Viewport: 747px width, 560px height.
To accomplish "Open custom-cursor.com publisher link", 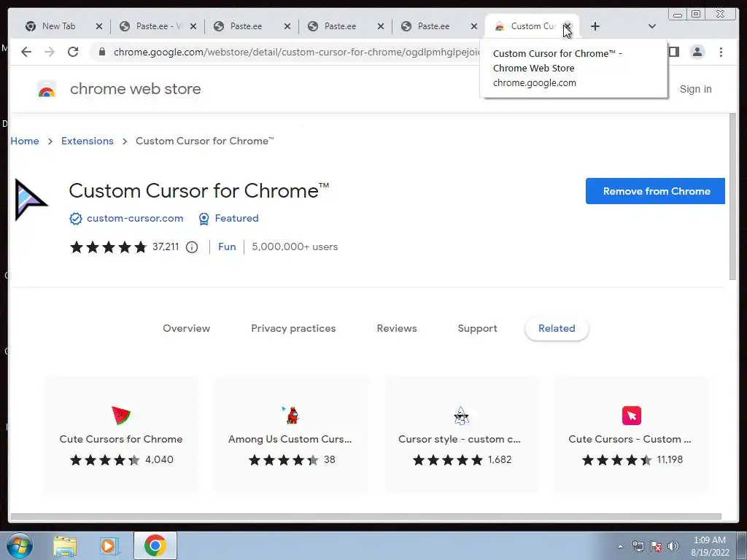I will coord(135,219).
